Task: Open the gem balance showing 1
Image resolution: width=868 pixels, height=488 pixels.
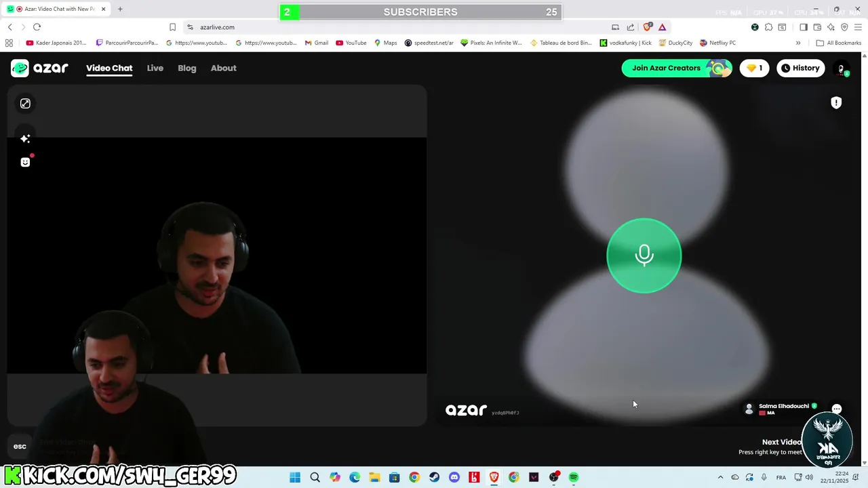Action: click(x=754, y=68)
